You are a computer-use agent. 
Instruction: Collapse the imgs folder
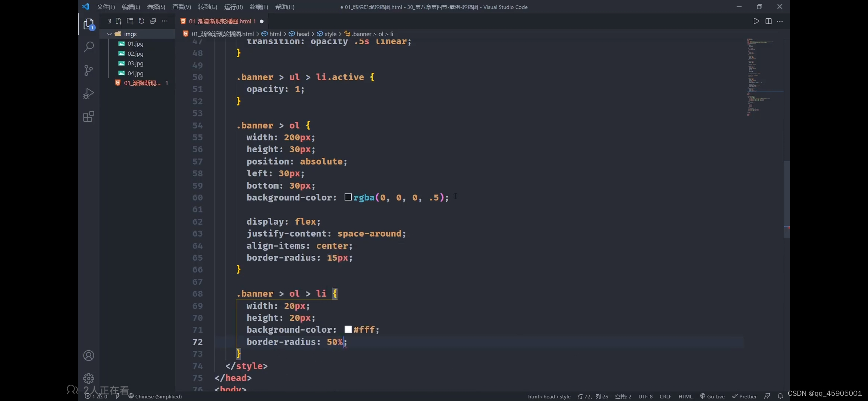[x=110, y=34]
